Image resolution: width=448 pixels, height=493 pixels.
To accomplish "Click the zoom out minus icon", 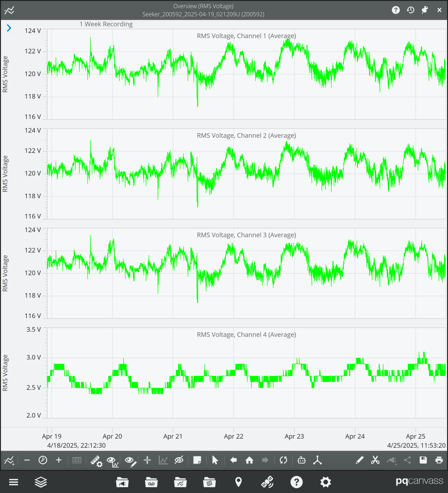I will click(27, 460).
